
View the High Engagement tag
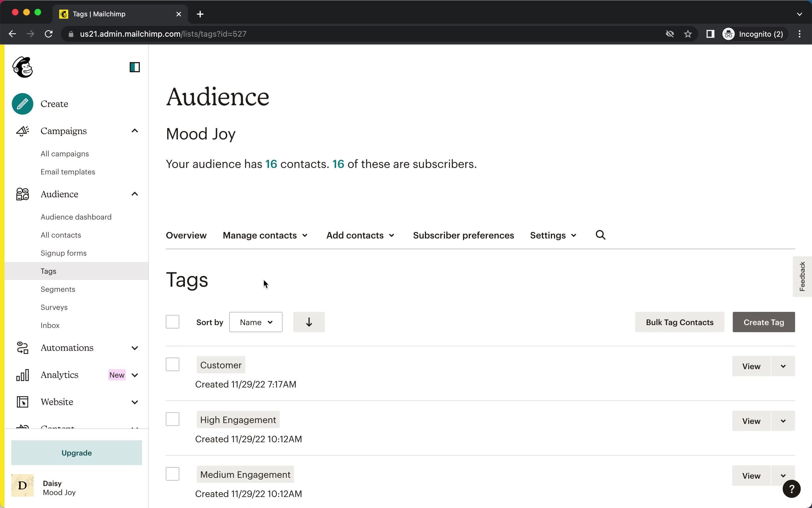point(751,421)
